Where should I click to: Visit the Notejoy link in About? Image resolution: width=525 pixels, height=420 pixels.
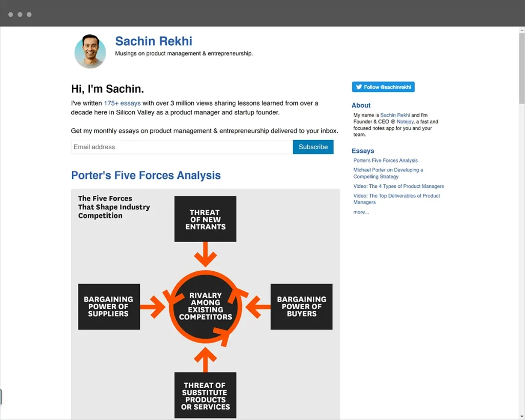pos(405,122)
